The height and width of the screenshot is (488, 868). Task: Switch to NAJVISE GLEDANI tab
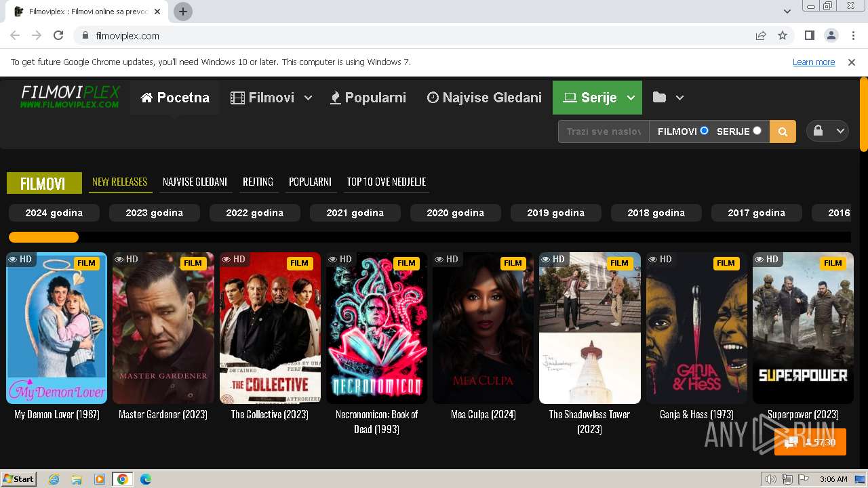coord(195,182)
